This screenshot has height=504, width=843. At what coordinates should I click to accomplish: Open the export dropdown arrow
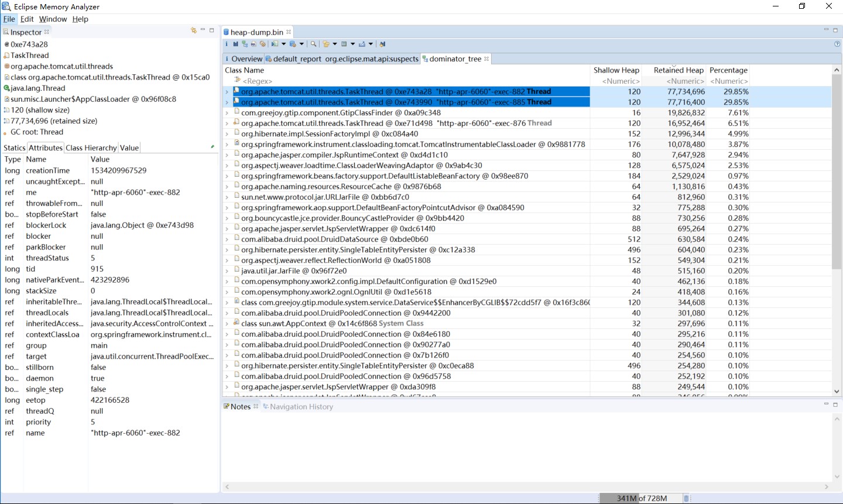click(371, 44)
